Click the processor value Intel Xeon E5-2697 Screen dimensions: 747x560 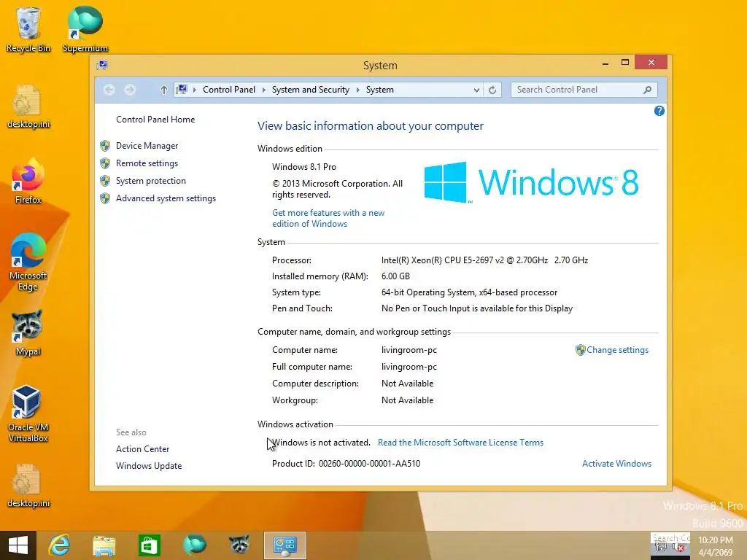[x=484, y=260]
